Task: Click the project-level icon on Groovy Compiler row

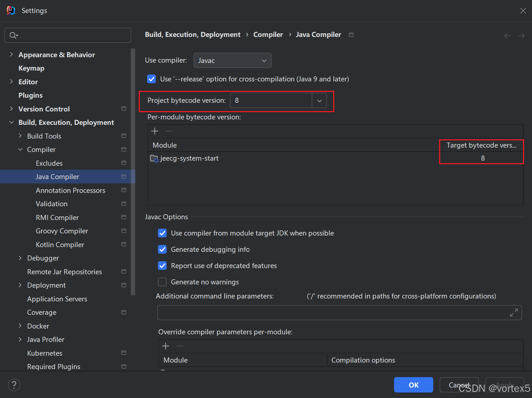Action: coord(124,231)
